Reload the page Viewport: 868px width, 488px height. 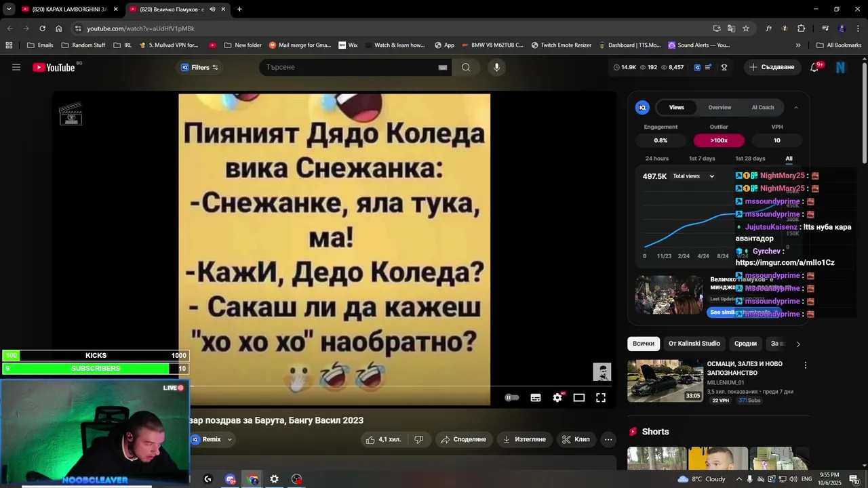click(42, 28)
